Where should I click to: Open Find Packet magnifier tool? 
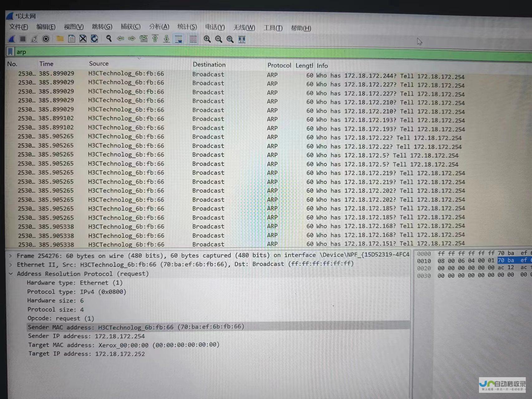click(109, 39)
